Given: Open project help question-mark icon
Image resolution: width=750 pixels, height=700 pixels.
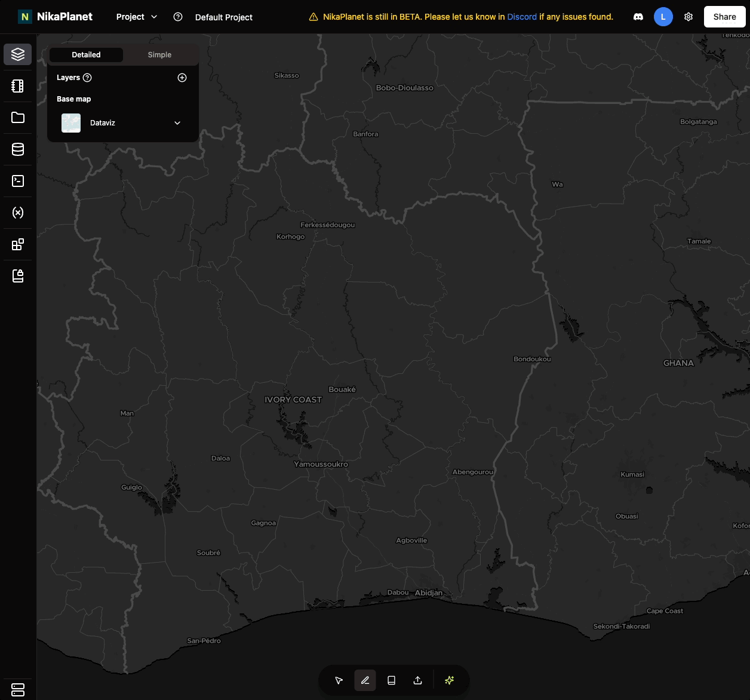Looking at the screenshot, I should [178, 17].
